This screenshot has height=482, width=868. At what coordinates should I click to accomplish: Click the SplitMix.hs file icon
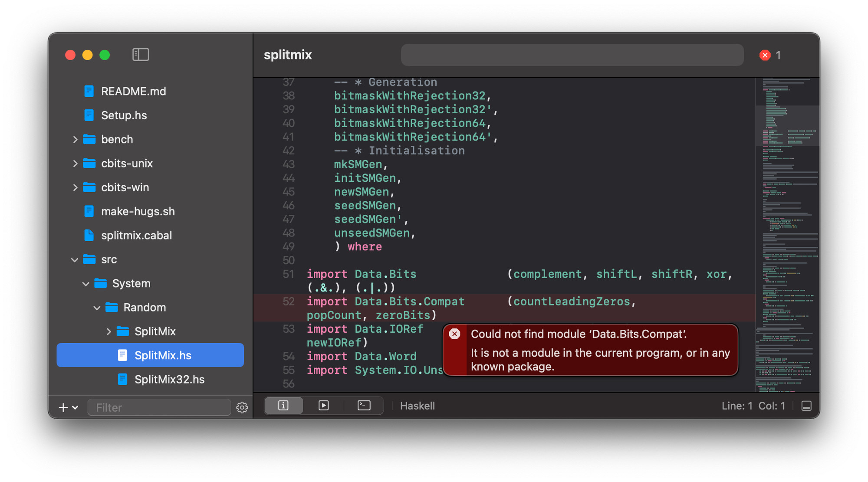(x=122, y=355)
